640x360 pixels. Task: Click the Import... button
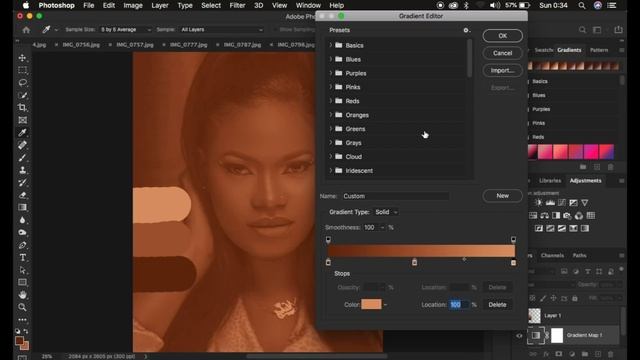pyautogui.click(x=502, y=70)
